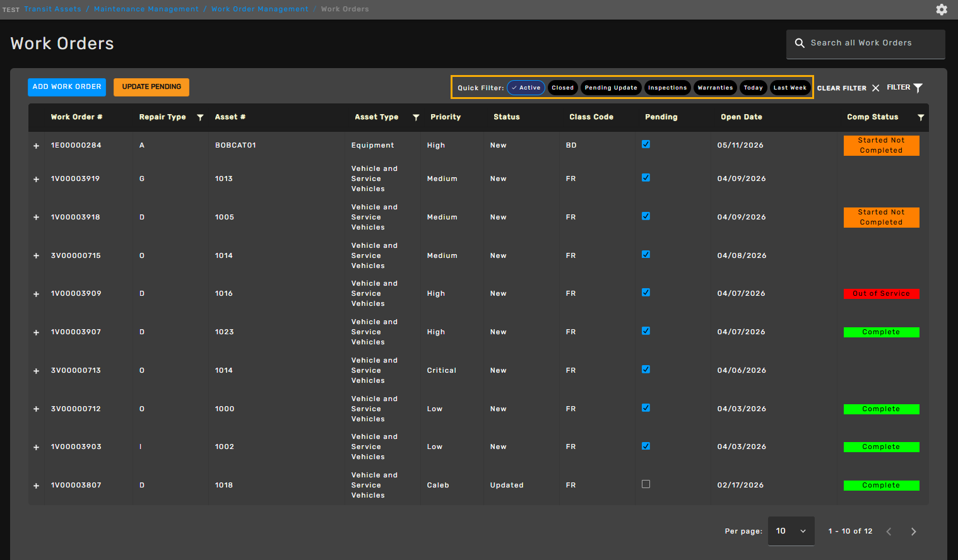
Task: Go to the next page arrow
Action: pyautogui.click(x=913, y=532)
